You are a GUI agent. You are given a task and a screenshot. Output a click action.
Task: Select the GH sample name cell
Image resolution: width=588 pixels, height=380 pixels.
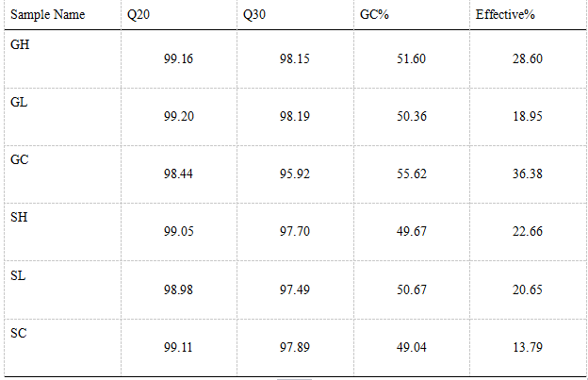[x=21, y=45]
